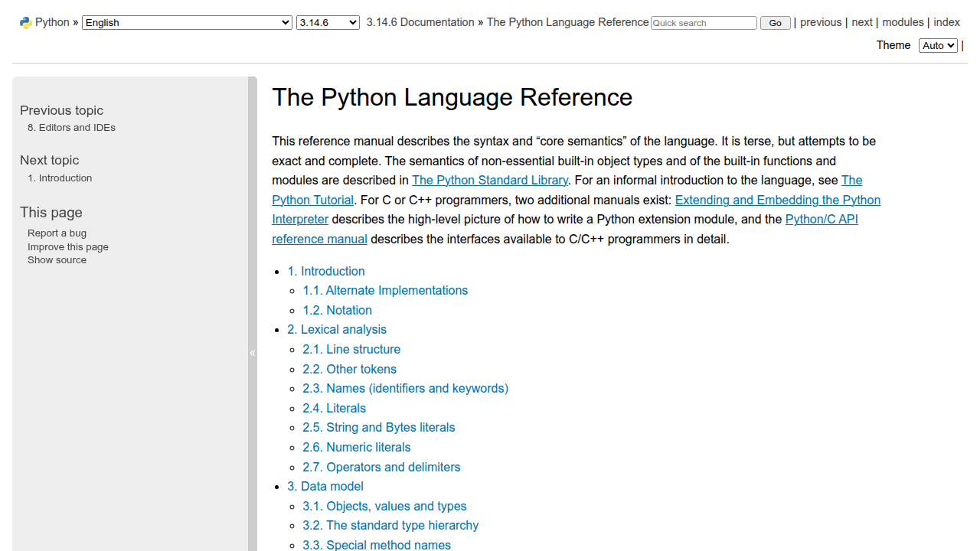Screen dimensions: 980x551
Task: Click Report a bug
Action: 57,233
